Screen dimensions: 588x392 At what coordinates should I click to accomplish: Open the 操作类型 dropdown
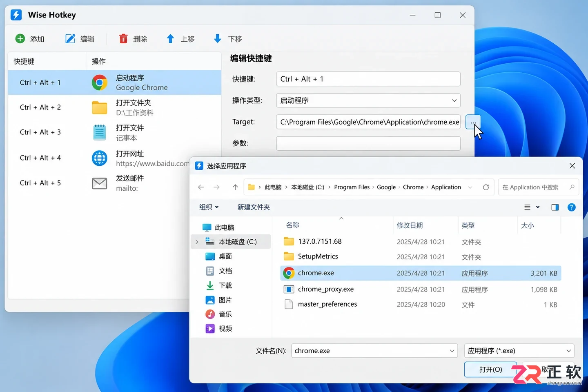pos(368,100)
